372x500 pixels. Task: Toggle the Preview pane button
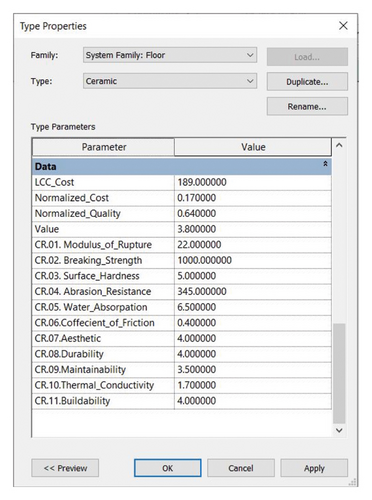[65, 468]
